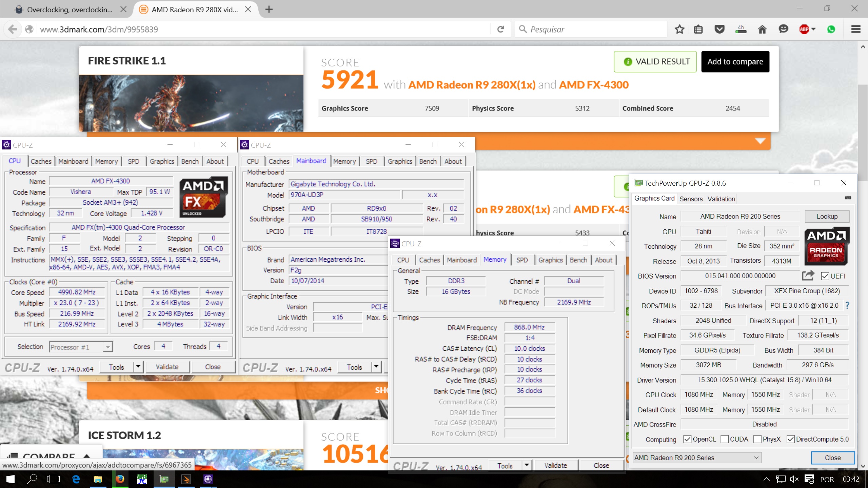Click Close button in GPU-Z

click(832, 457)
